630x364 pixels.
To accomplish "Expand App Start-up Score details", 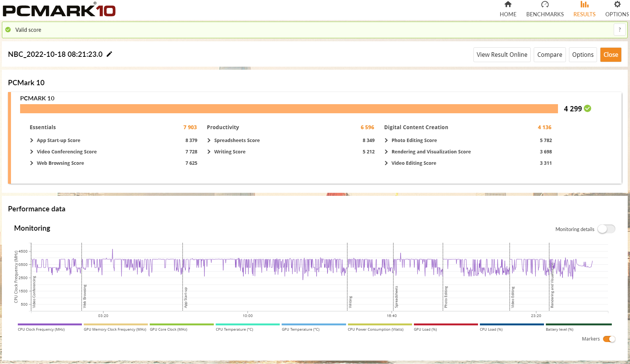I will coord(32,140).
